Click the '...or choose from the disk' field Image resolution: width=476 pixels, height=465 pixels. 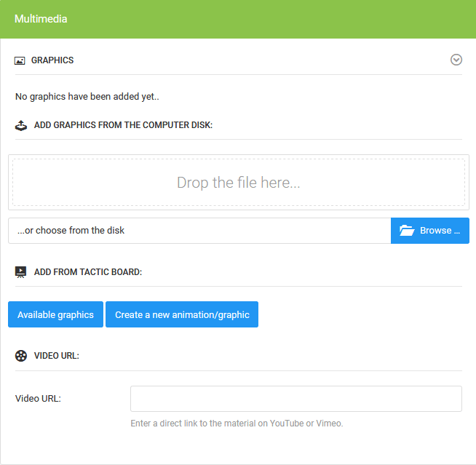(199, 231)
